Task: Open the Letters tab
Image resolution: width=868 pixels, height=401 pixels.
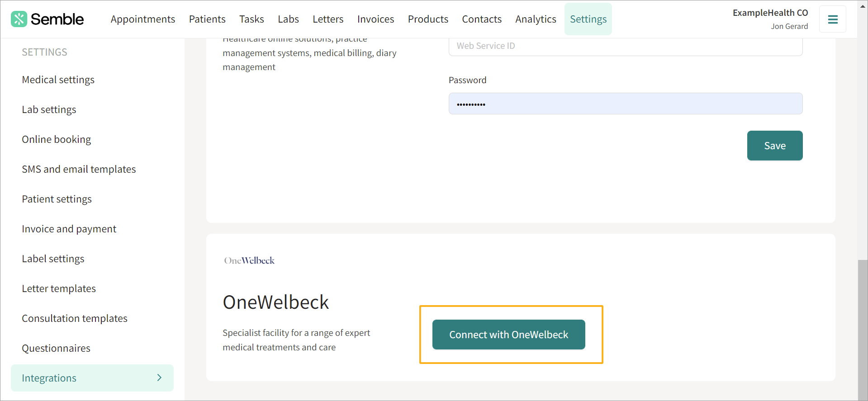Action: click(x=328, y=19)
